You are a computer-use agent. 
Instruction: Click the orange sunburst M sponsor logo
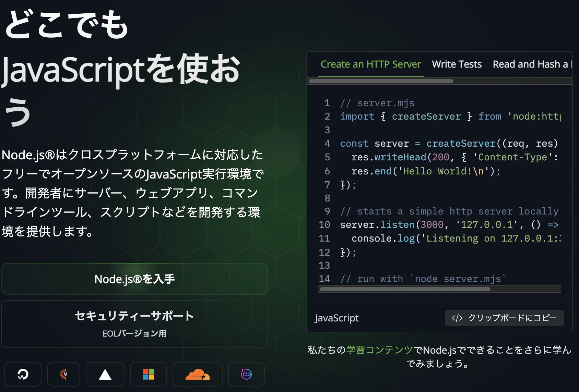[64, 374]
